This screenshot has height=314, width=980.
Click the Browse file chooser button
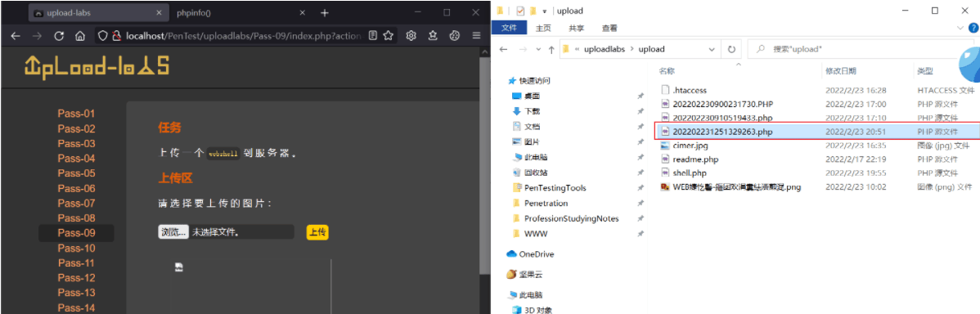(173, 232)
